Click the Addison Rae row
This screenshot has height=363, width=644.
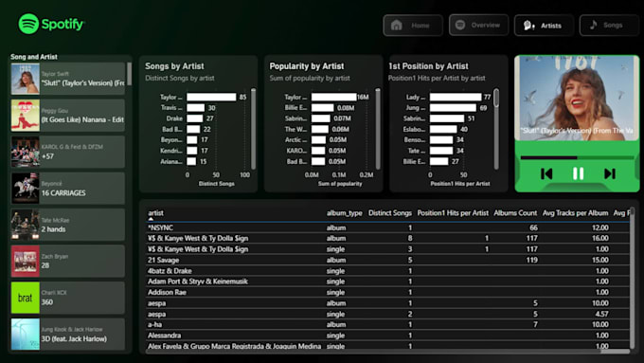[x=388, y=292]
